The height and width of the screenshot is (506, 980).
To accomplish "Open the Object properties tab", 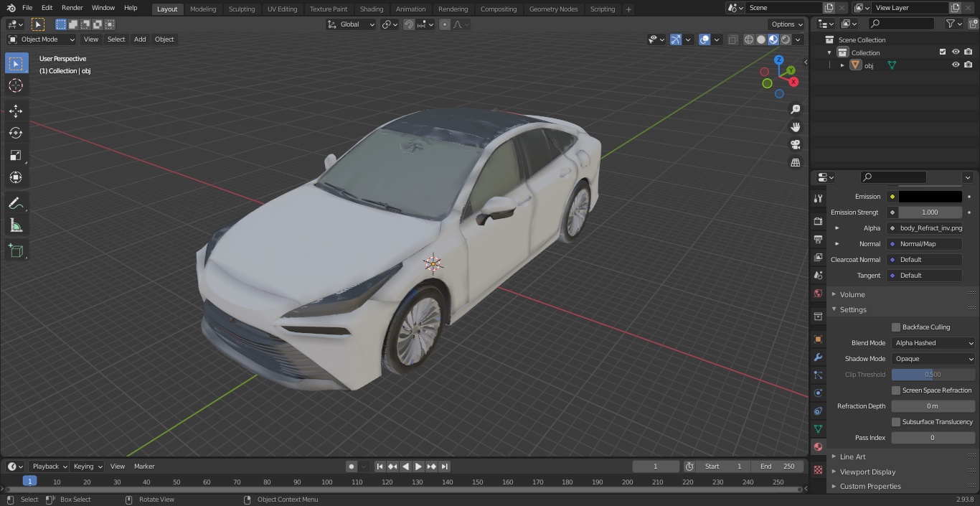I will pos(818,339).
